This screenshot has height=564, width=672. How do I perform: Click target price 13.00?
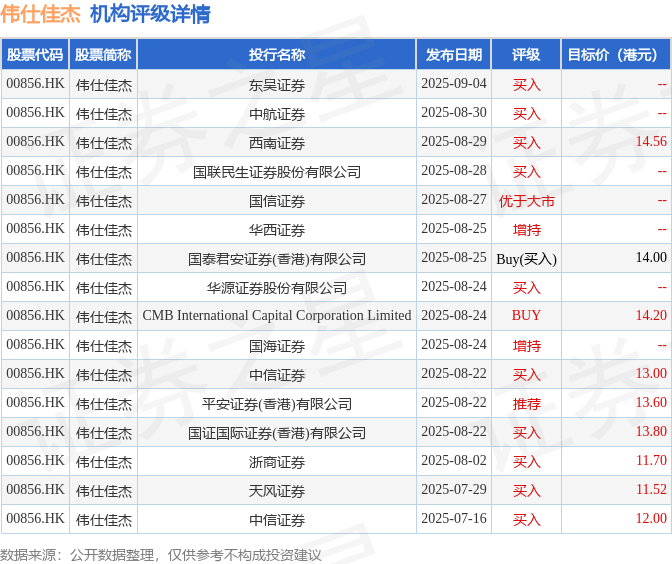[x=651, y=373]
